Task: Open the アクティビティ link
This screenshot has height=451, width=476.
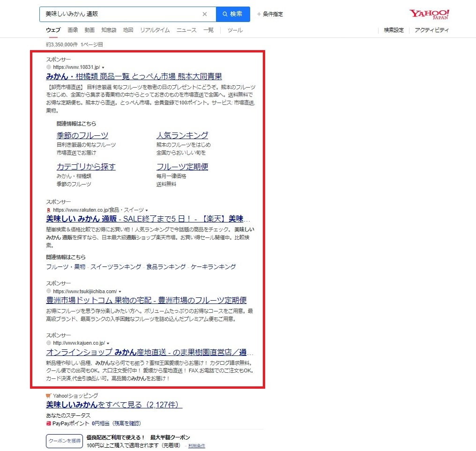Action: (x=431, y=30)
